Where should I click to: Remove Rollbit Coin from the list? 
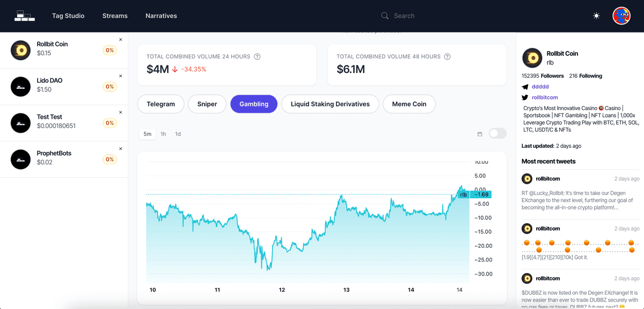[120, 40]
